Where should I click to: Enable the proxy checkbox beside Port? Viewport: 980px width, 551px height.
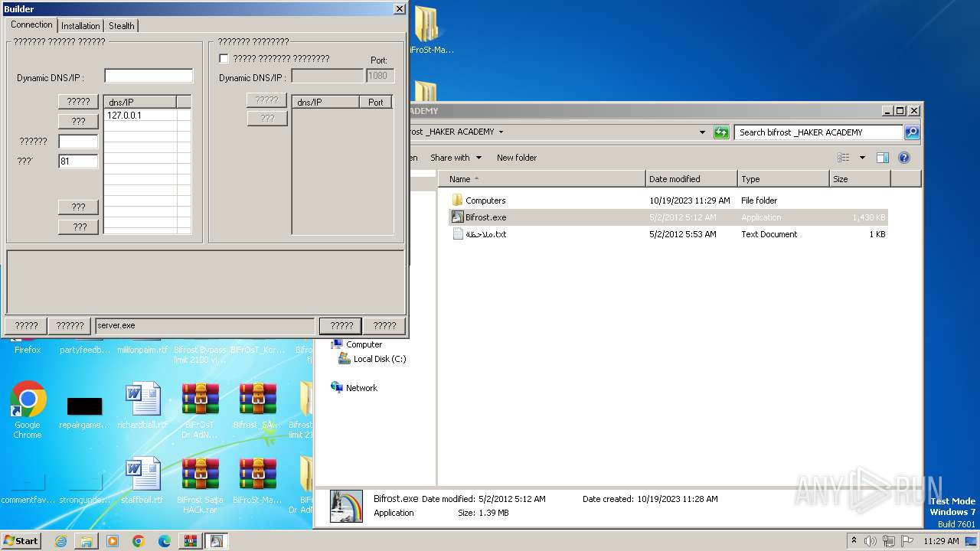point(224,58)
